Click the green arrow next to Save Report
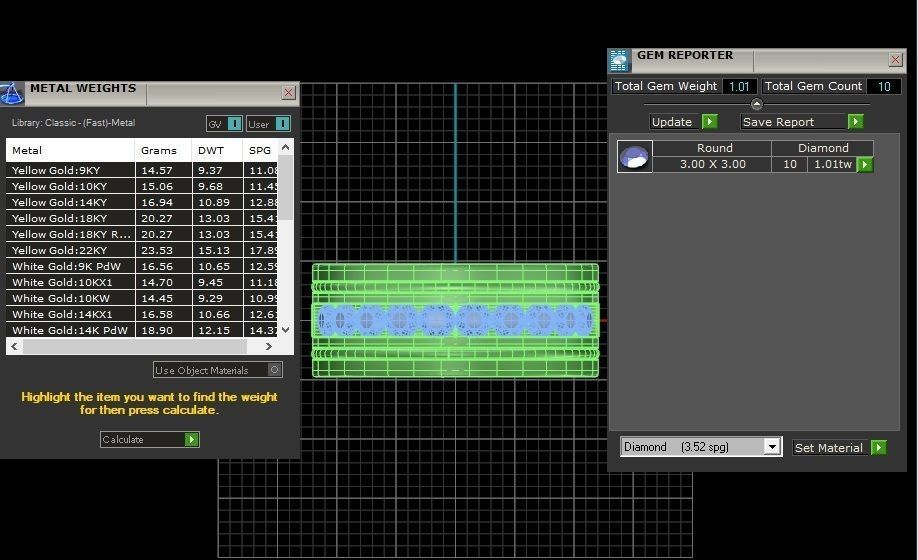918x560 pixels. [x=855, y=121]
